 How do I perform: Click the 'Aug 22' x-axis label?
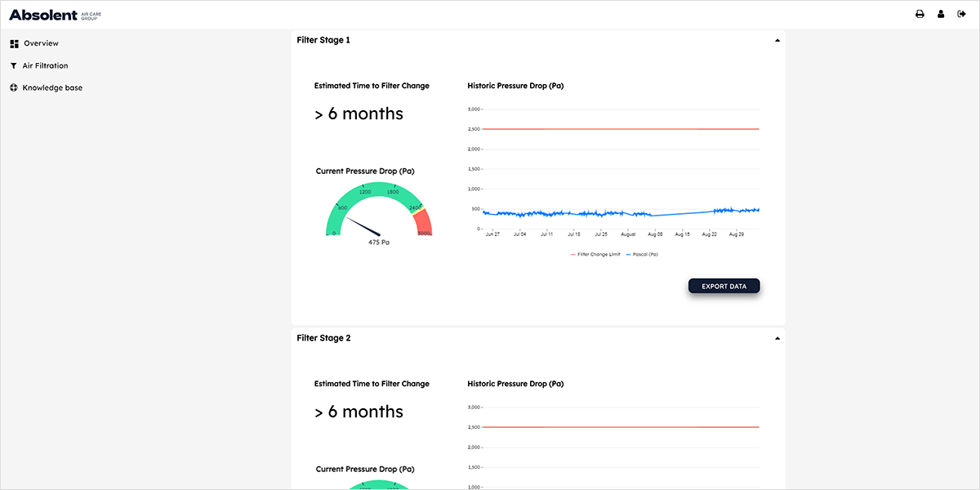click(710, 234)
